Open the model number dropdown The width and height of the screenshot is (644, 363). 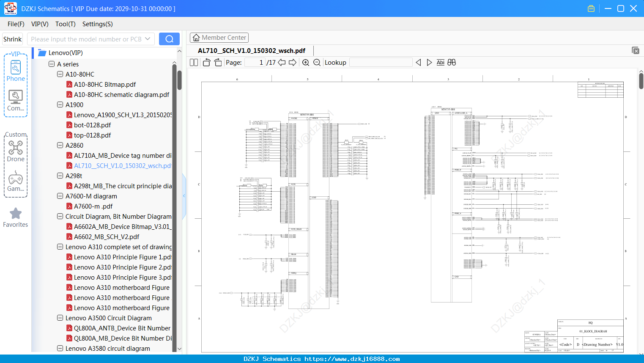coord(147,39)
